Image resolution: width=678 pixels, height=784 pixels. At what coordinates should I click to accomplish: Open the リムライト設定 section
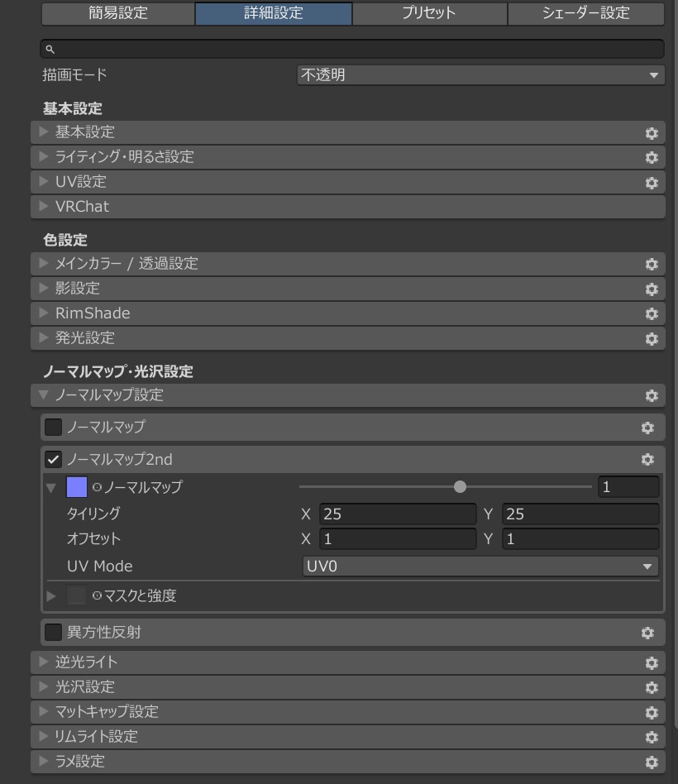[99, 736]
